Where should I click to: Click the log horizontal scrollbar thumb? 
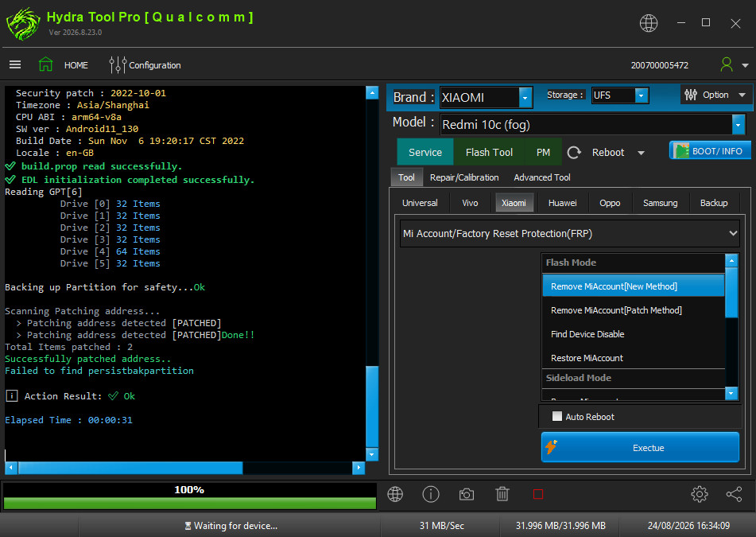130,468
